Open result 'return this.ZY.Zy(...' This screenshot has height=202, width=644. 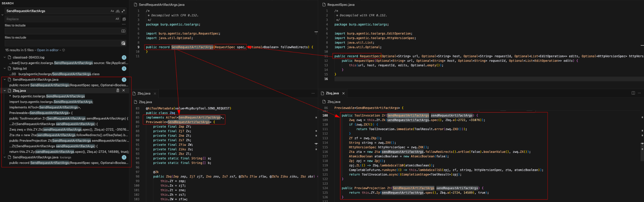pyautogui.click(x=69, y=152)
